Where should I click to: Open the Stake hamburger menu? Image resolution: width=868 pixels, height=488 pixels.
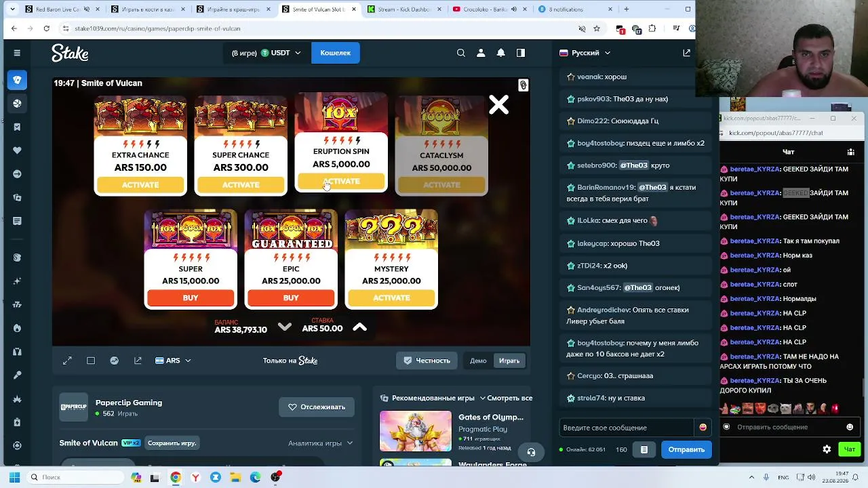click(x=17, y=53)
